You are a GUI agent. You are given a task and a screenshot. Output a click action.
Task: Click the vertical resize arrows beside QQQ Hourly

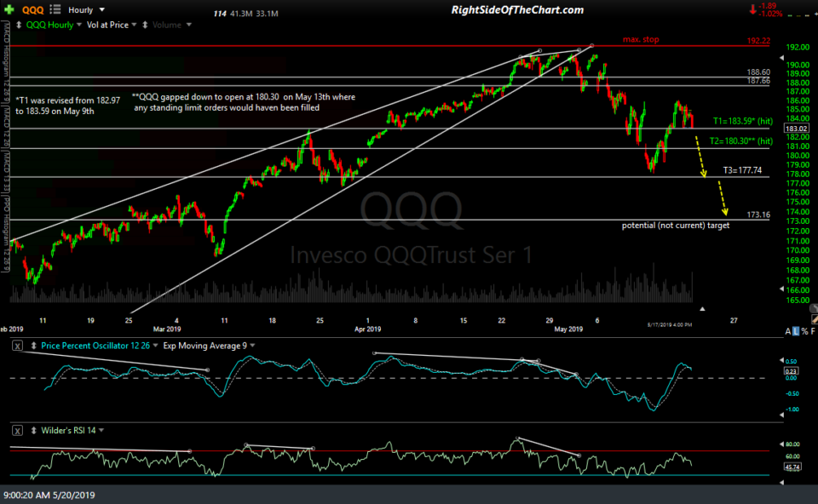(x=19, y=23)
